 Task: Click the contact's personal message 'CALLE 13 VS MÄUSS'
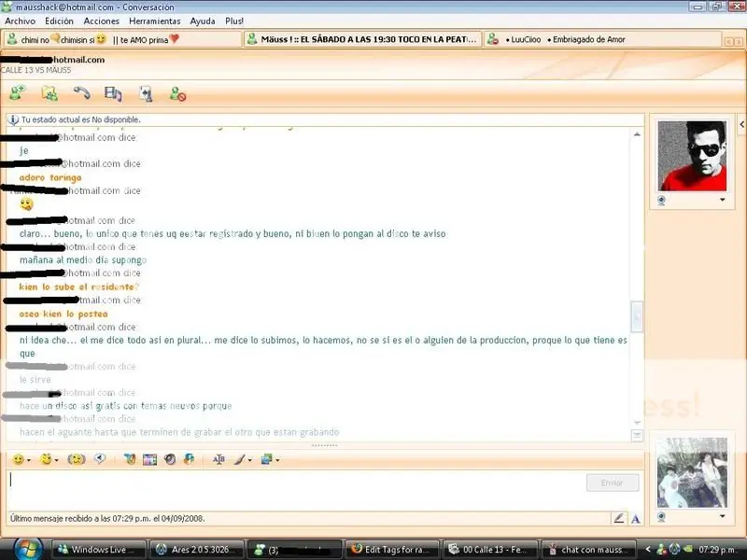coord(35,70)
